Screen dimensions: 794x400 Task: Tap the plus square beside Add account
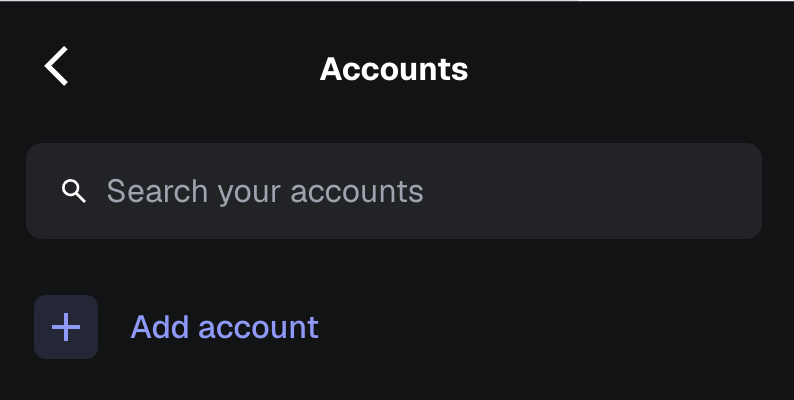(x=66, y=327)
